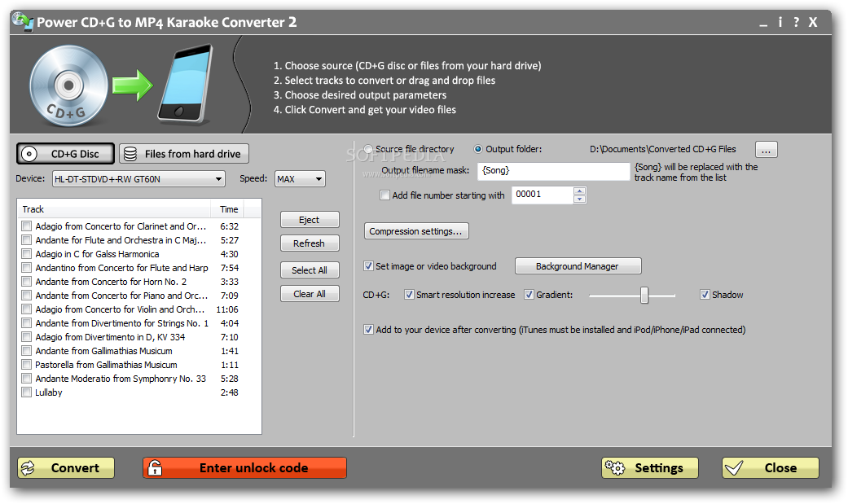Screen dimensions: 848x504
Task: Open help via the question mark icon
Action: point(796,22)
